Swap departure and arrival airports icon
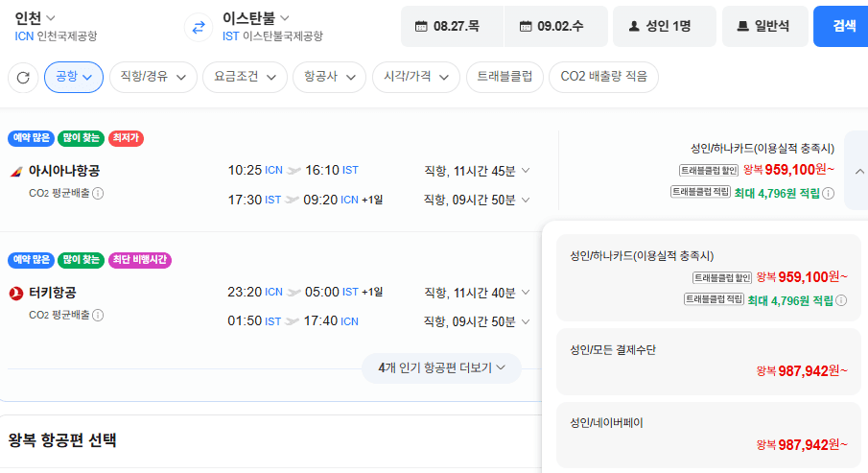 [199, 27]
